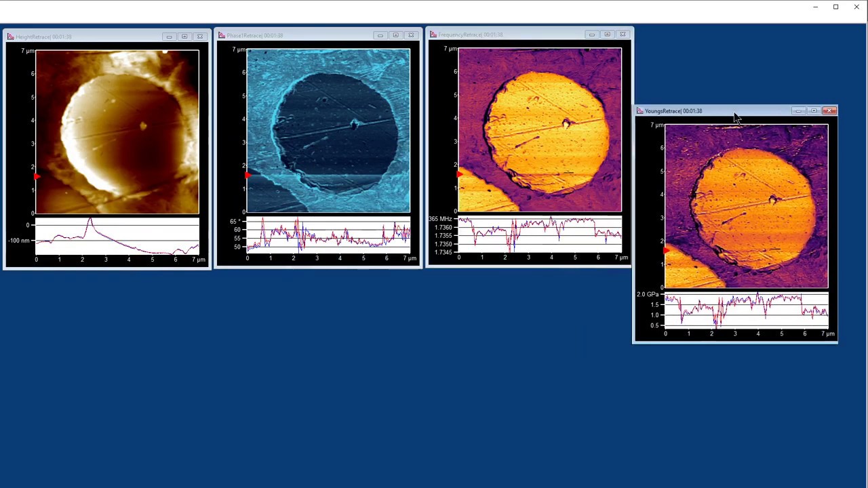Viewport: 868px width, 488px height.
Task: Click the HeightRetrace line profile graph
Action: (x=117, y=236)
